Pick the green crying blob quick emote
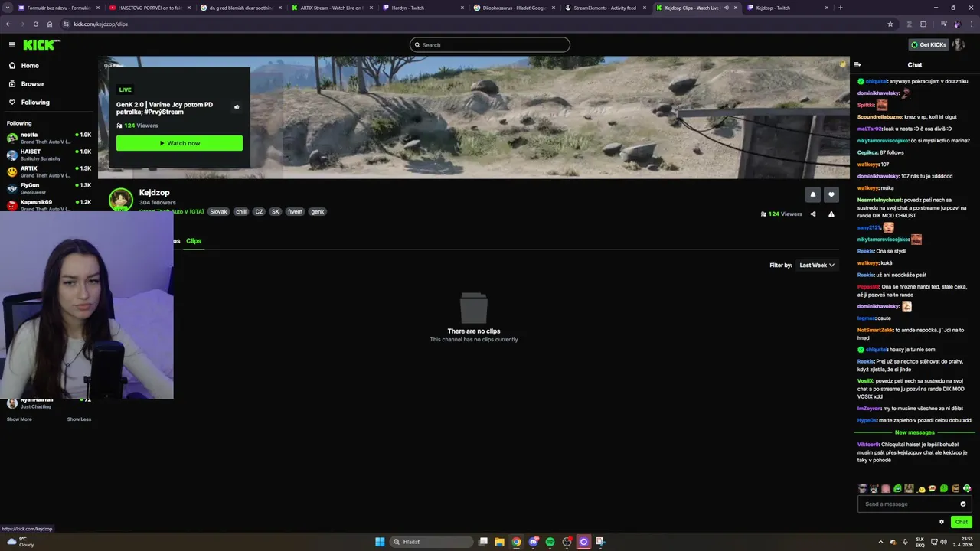 tap(897, 489)
